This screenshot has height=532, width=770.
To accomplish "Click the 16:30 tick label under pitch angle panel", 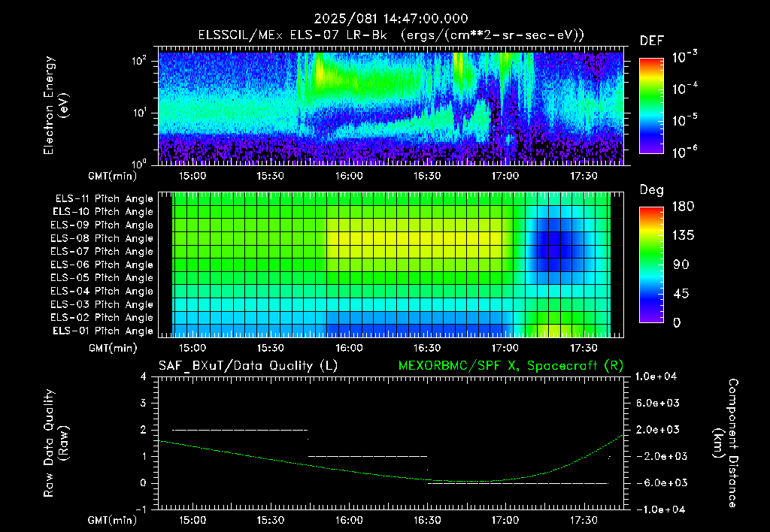I will 427,349.
